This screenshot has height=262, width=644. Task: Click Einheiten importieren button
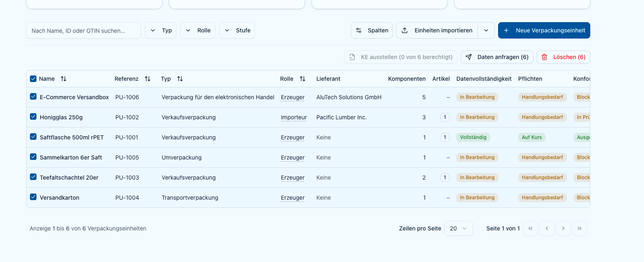click(437, 30)
